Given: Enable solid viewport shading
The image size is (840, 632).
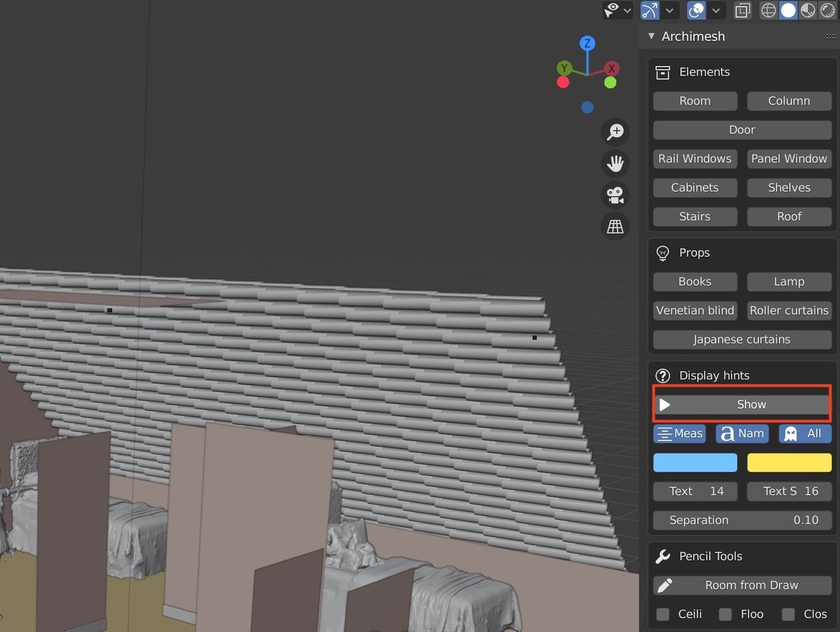Looking at the screenshot, I should (787, 10).
